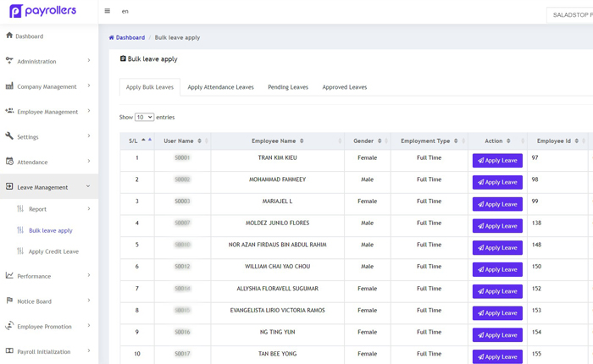The width and height of the screenshot is (593, 364).
Task: Open Apply Credit Leave sidebar item
Action: click(53, 251)
